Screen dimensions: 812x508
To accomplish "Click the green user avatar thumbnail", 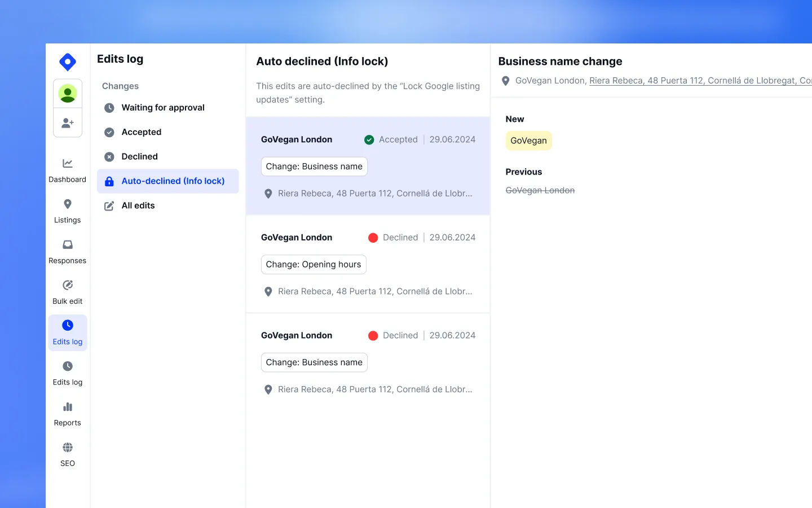I will point(67,93).
